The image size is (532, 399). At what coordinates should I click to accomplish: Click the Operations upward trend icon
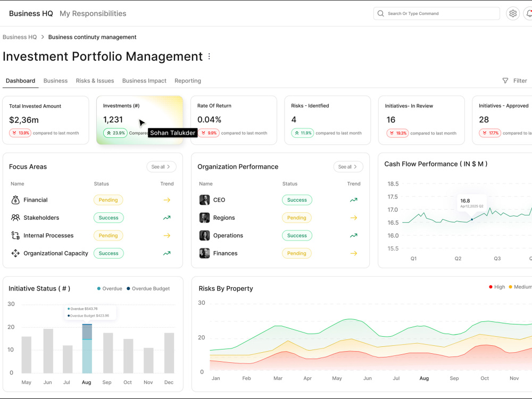click(x=354, y=236)
